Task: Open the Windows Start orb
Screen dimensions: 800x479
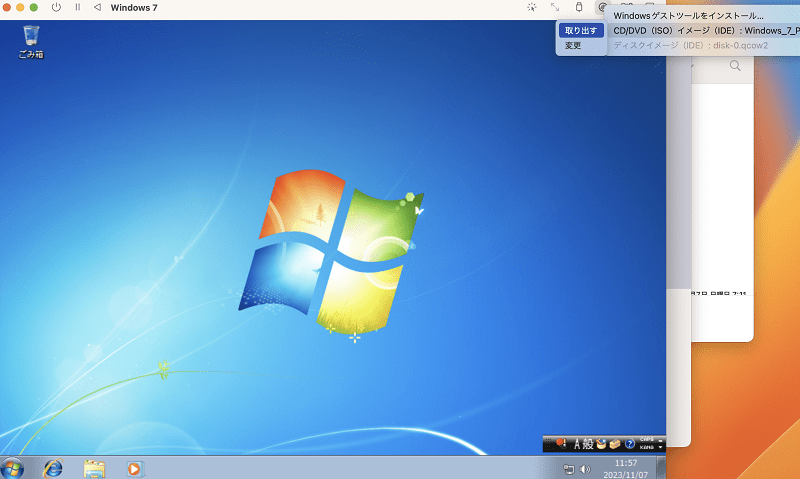Action: (12, 468)
